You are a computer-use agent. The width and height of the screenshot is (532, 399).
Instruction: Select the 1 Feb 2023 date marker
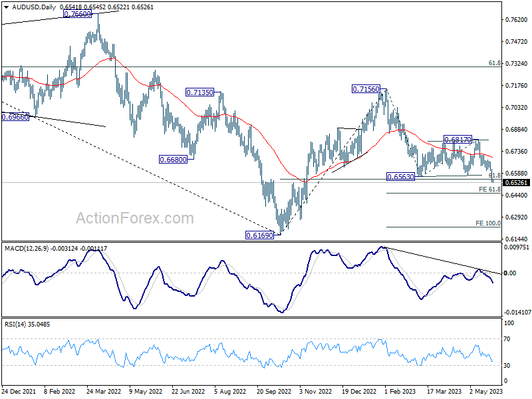point(400,391)
